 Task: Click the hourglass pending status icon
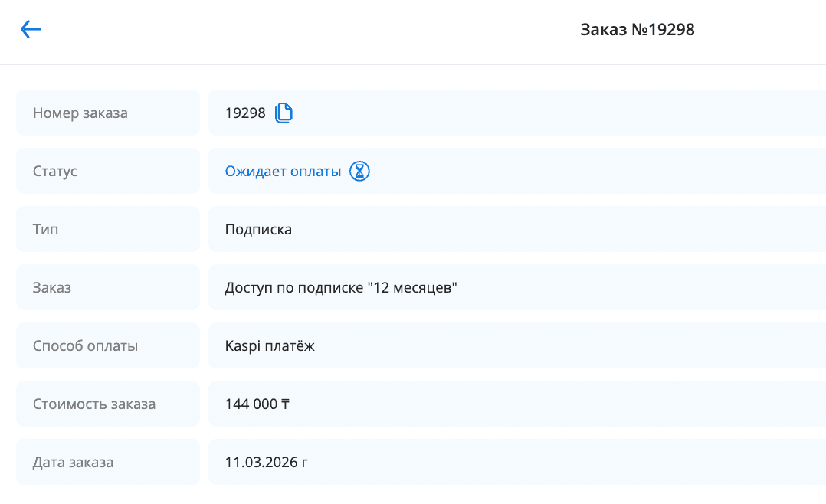pyautogui.click(x=359, y=172)
